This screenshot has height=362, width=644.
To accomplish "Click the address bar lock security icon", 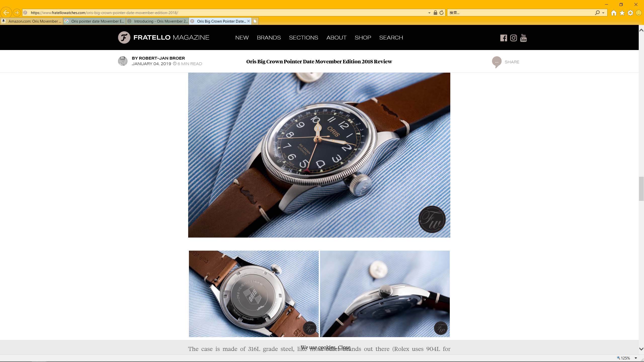I will point(435,13).
